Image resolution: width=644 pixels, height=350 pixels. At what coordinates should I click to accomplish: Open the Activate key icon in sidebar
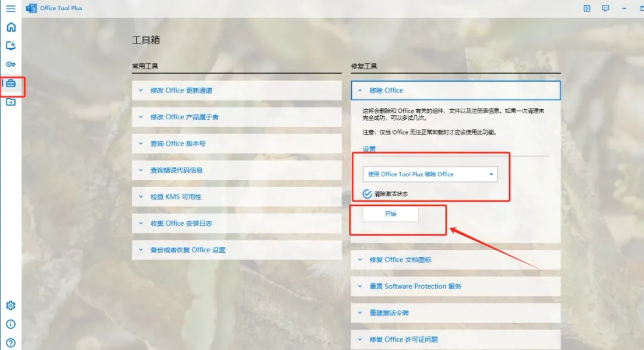coord(11,64)
